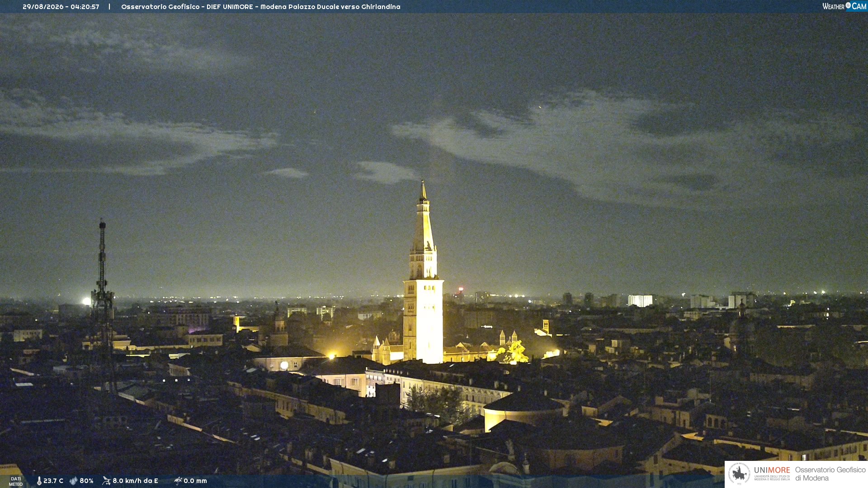The image size is (868, 488).
Task: Click the 8.0 km/h da E wind reading
Action: 135,481
